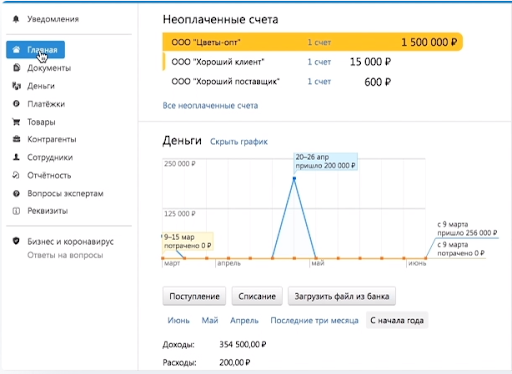512x374 pixels.
Task: Click the person icon beside Сотрудники
Action: pyautogui.click(x=16, y=157)
